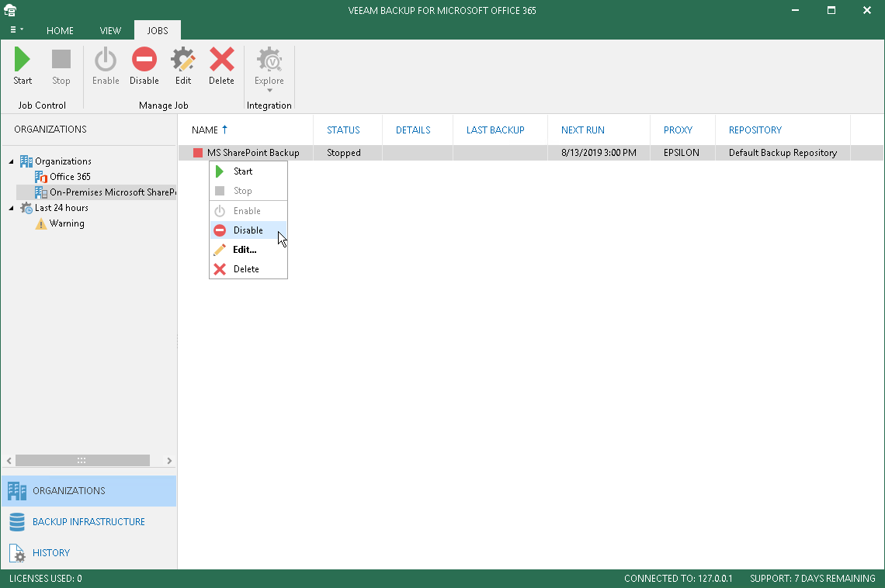Open the ORGANIZATIONS navigation pane
885x588 pixels.
pyautogui.click(x=89, y=491)
